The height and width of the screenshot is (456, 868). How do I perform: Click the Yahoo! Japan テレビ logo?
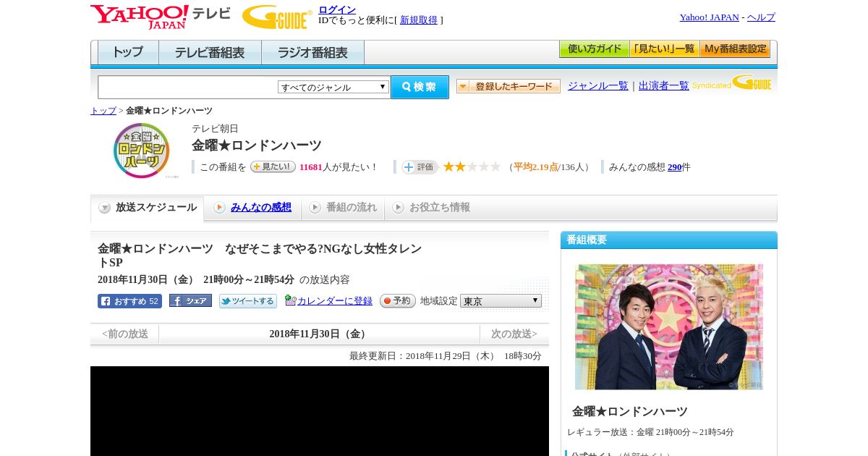pos(160,16)
